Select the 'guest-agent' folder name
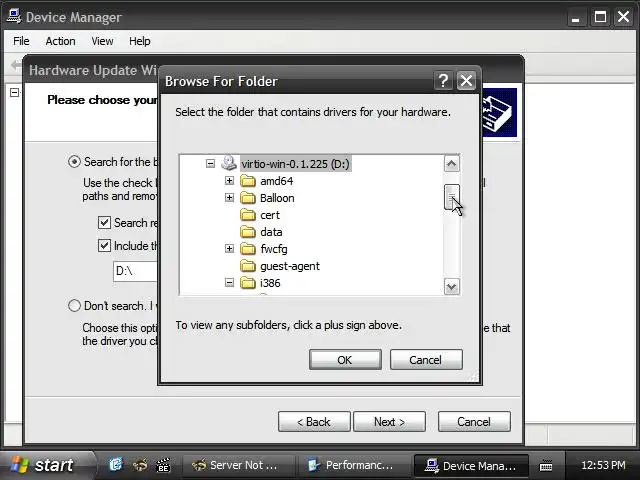 (290, 266)
